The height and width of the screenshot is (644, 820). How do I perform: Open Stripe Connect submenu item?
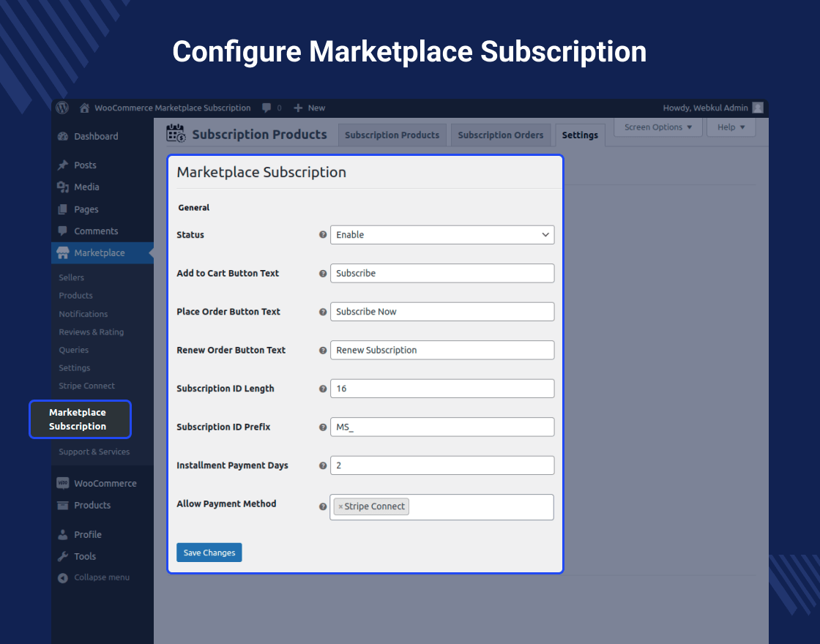coord(86,386)
